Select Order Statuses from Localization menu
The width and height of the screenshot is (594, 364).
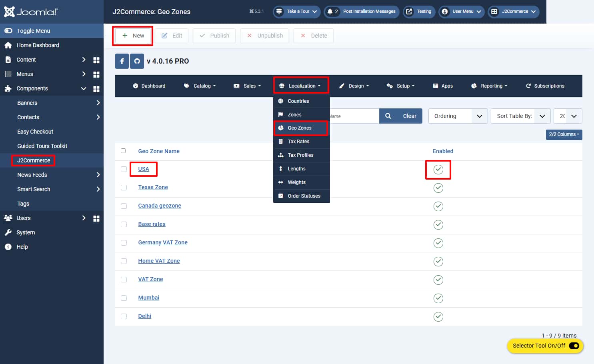tap(302, 196)
